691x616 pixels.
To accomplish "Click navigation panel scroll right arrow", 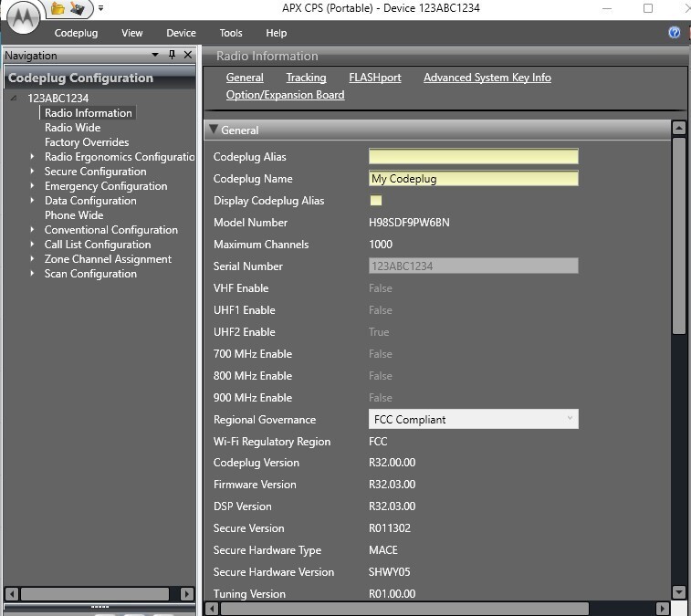I will (x=187, y=593).
